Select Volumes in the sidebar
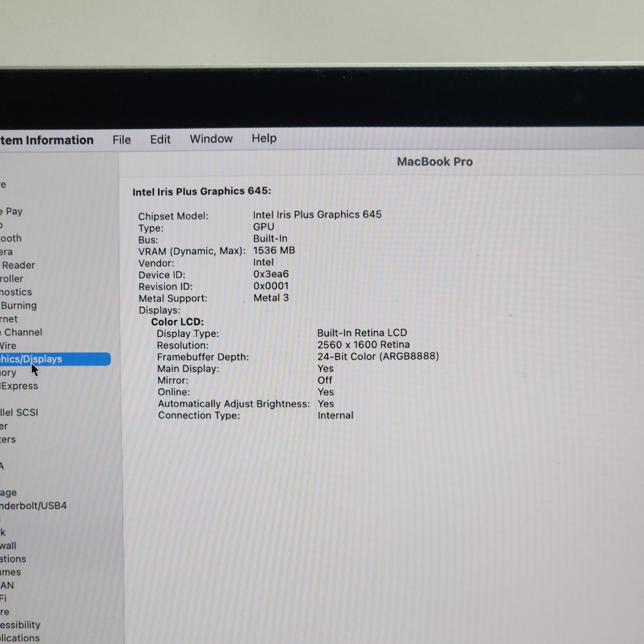This screenshot has width=644, height=644. (11, 572)
